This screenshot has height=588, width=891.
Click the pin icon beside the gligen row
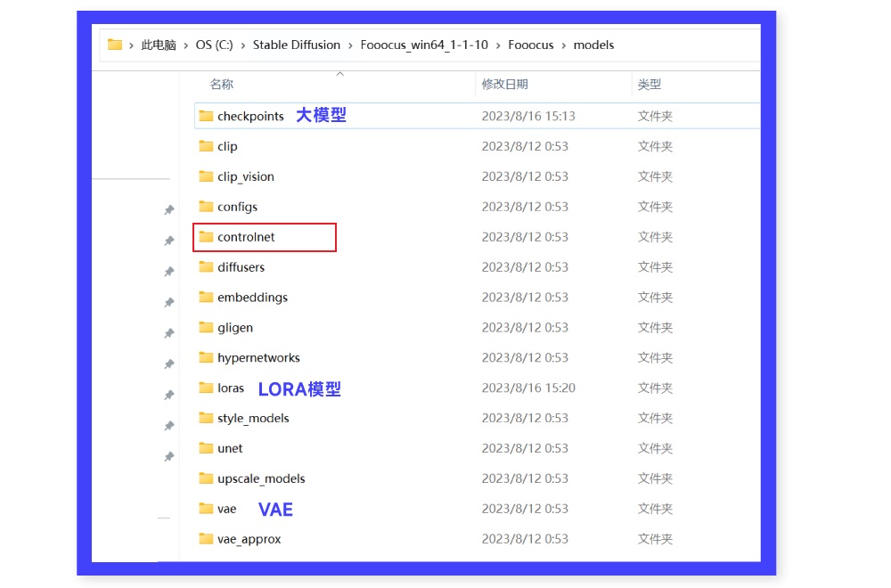pos(168,333)
